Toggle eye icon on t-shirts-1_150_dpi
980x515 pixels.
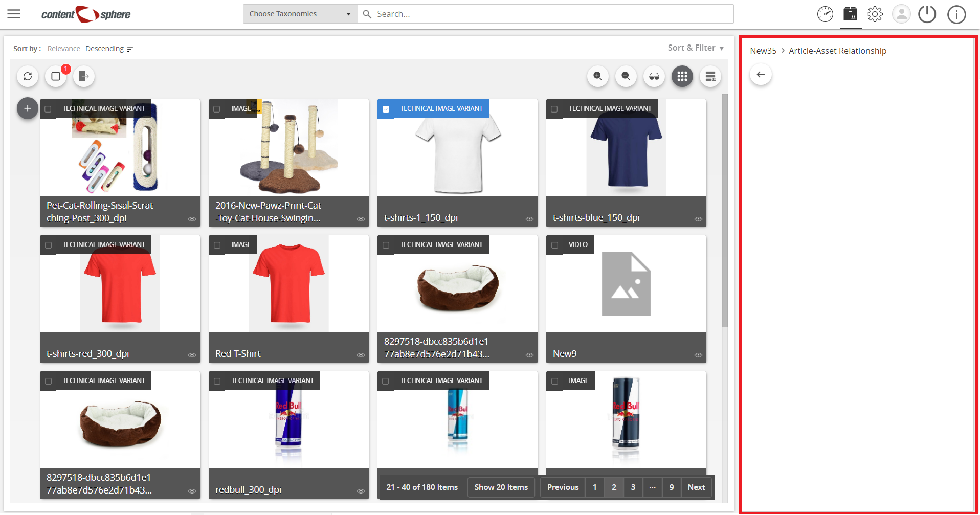click(529, 219)
